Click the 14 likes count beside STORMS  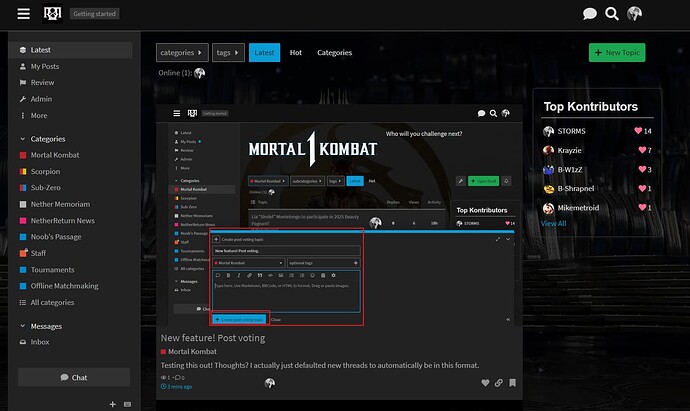click(643, 131)
